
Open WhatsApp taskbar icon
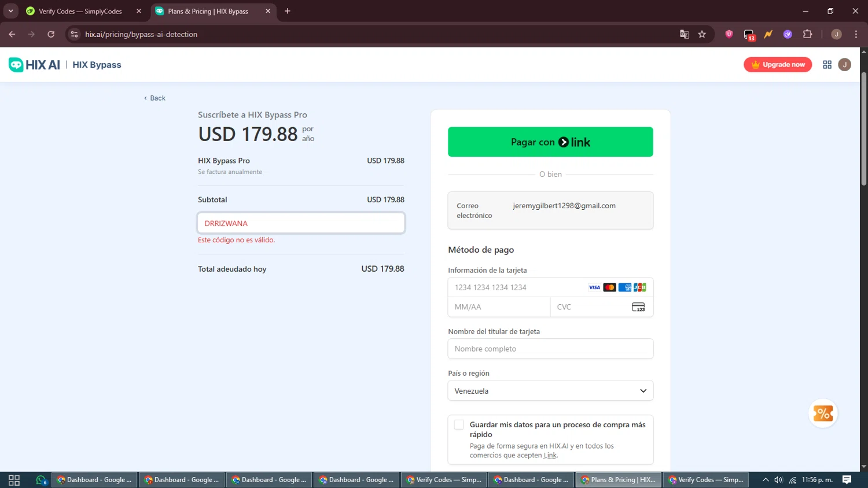[x=41, y=480]
